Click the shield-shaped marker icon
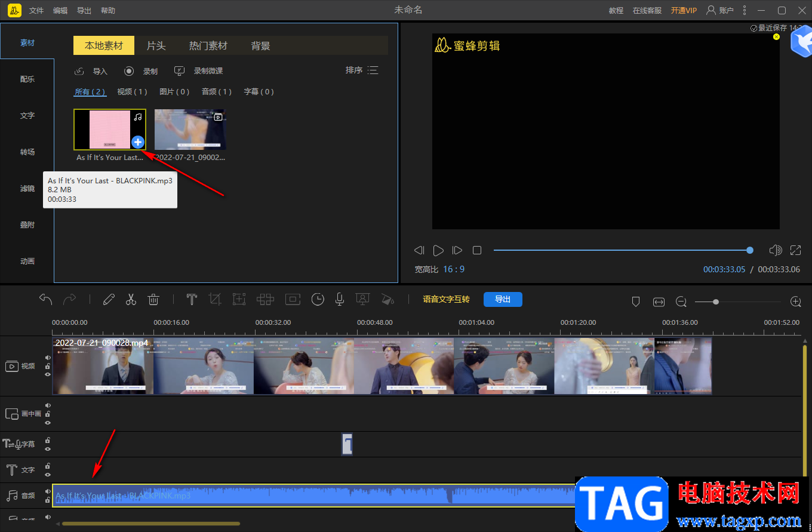The height and width of the screenshot is (532, 812). point(636,302)
